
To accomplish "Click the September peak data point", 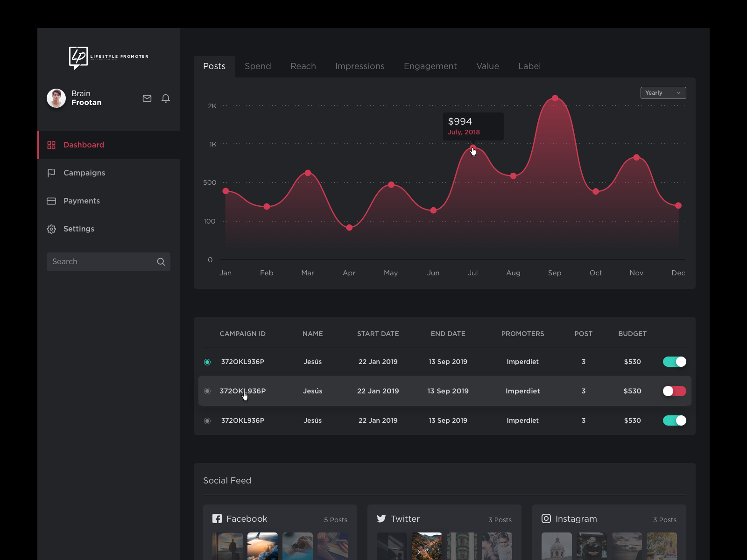I will point(555,98).
